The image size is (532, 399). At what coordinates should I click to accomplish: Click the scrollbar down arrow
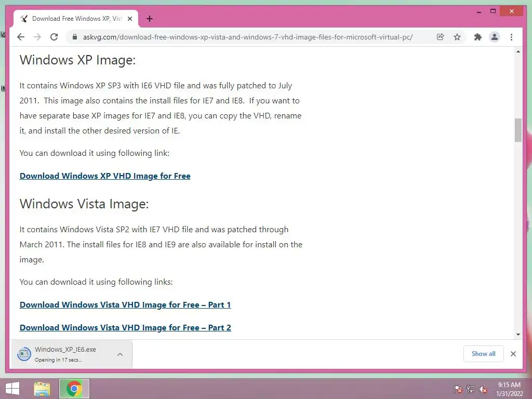pos(518,335)
